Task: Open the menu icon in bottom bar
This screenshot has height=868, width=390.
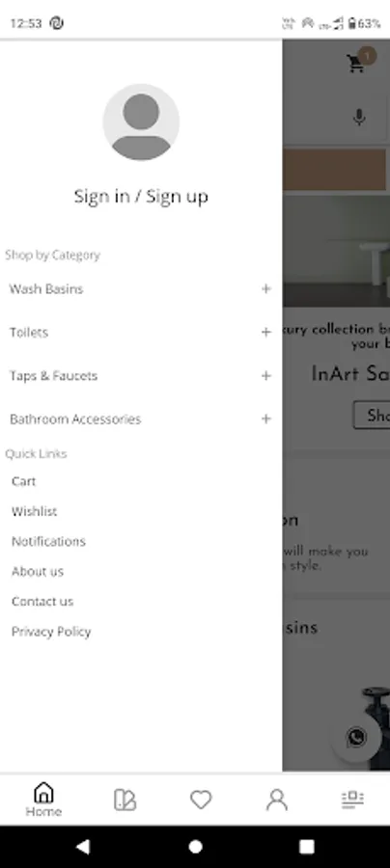Action: point(352,800)
